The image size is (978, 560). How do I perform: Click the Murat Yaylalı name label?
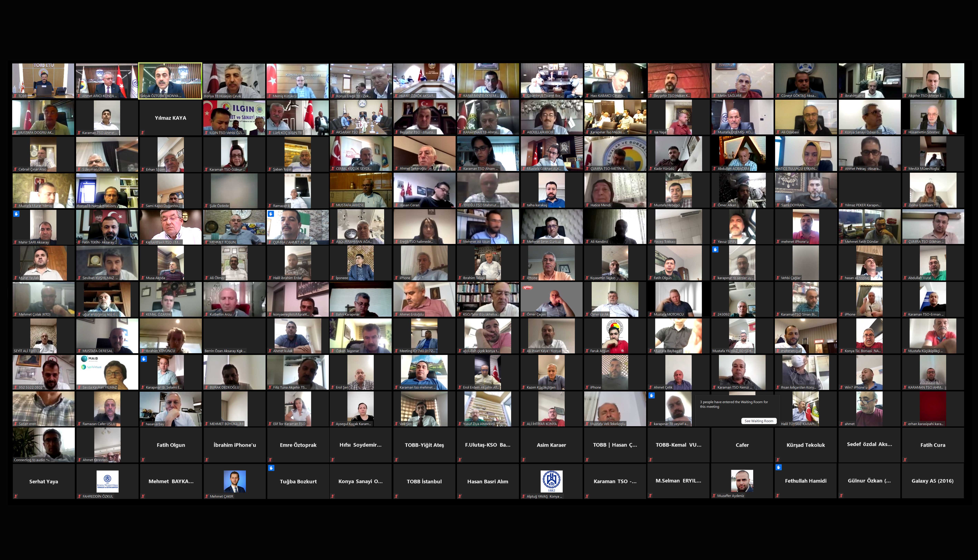(29, 278)
